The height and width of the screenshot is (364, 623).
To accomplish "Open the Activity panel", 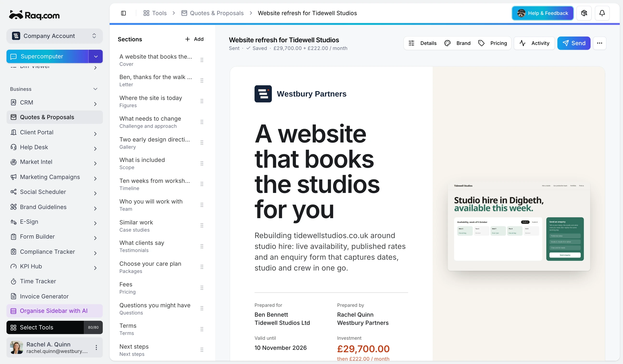I will point(534,43).
